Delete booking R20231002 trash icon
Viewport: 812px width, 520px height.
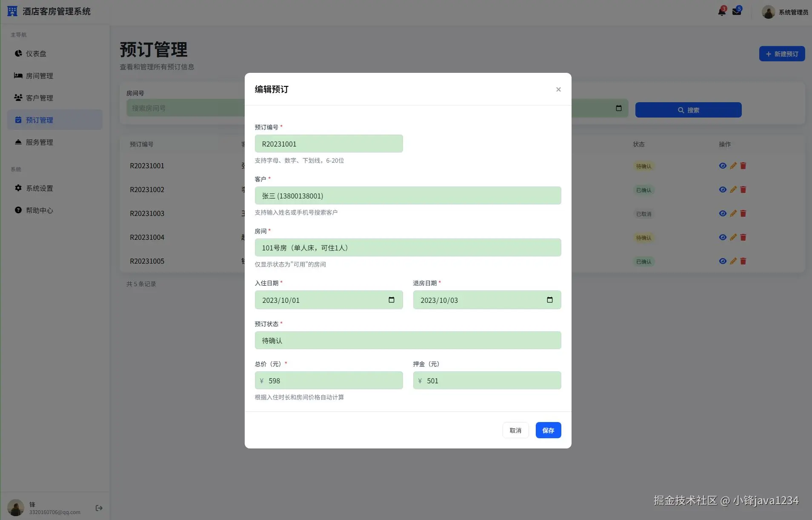(x=743, y=190)
